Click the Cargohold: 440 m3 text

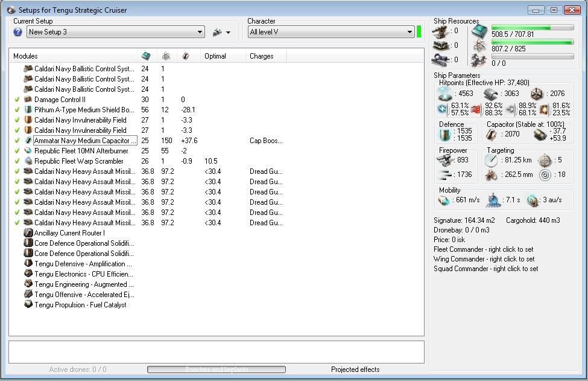[533, 220]
